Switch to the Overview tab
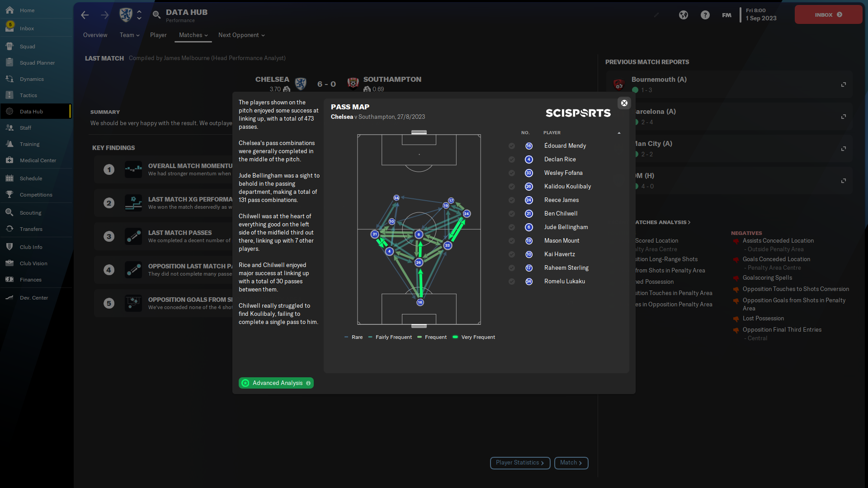This screenshot has width=868, height=488. [x=95, y=35]
